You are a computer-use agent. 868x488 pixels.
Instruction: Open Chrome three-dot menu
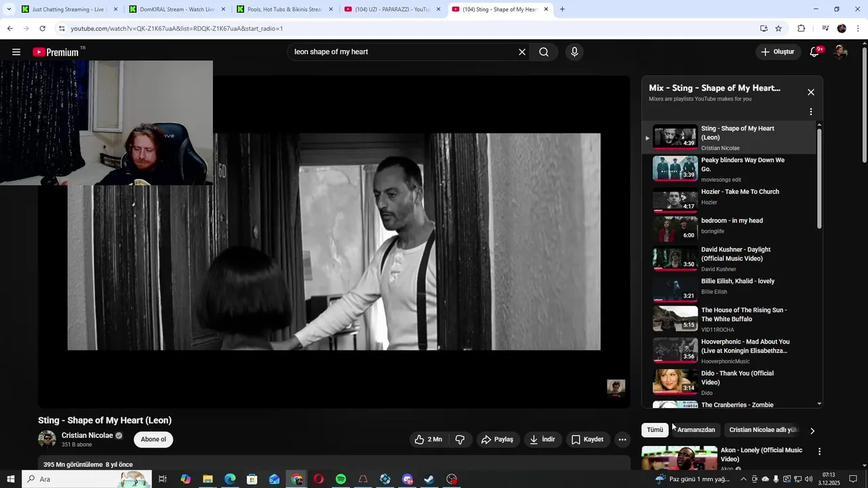click(858, 28)
